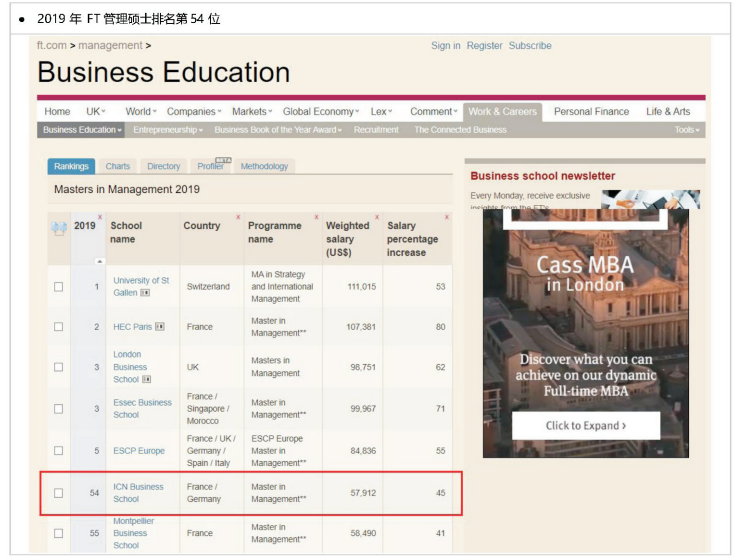Open the Business Education submenu dropdown
The width and height of the screenshot is (742, 556).
pos(81,130)
